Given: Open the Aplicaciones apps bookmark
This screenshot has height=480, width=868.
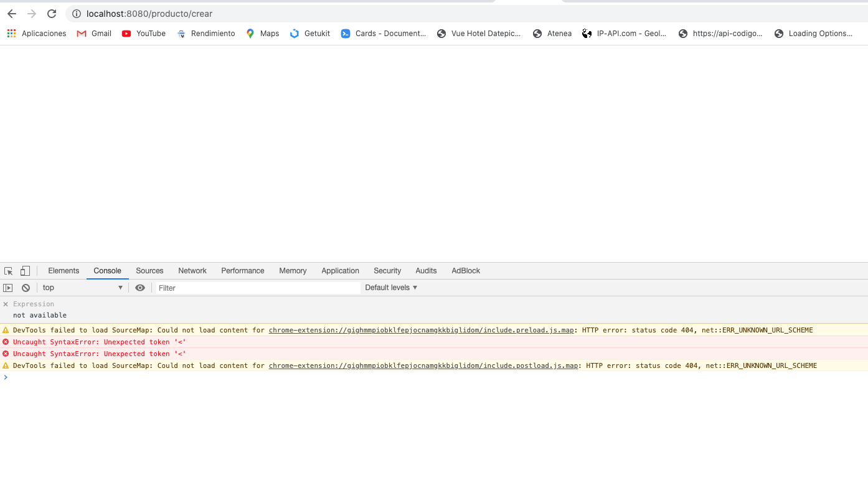Looking at the screenshot, I should [x=37, y=34].
